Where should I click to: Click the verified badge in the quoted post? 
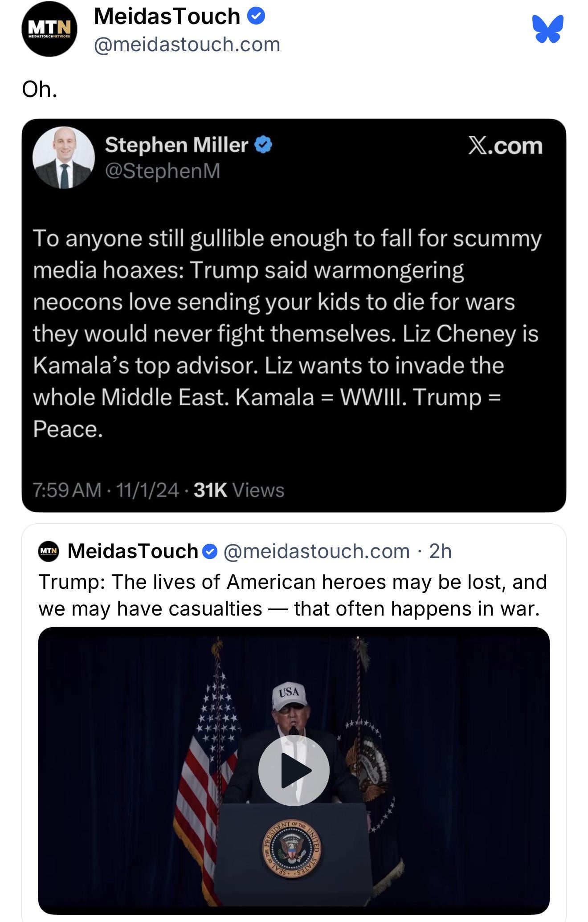click(210, 552)
